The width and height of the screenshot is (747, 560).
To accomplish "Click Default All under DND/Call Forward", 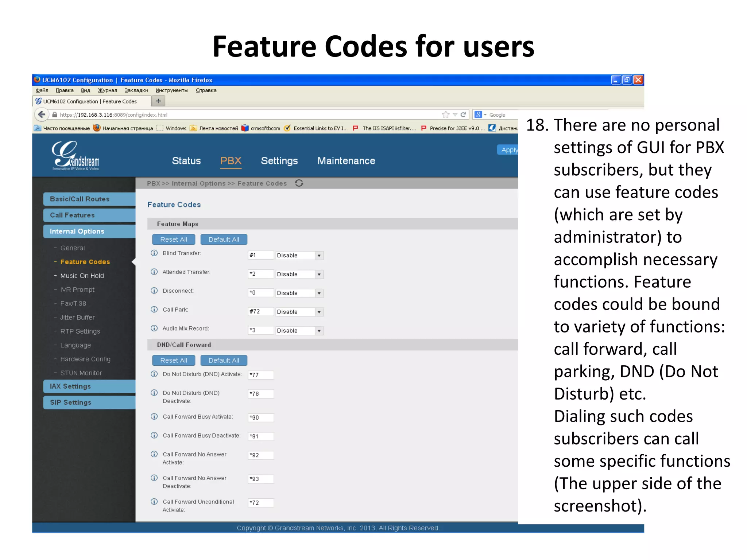I will (224, 360).
